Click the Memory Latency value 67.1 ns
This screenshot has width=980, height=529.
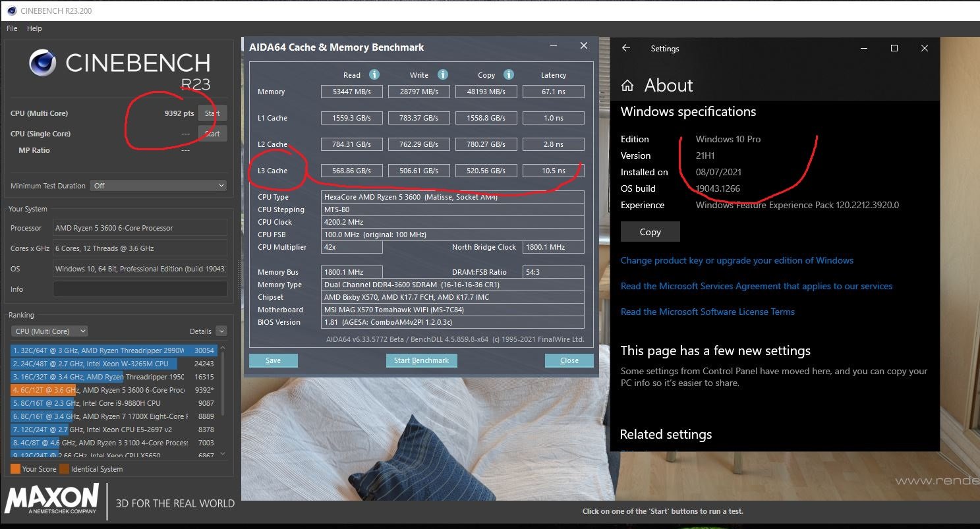click(x=553, y=92)
